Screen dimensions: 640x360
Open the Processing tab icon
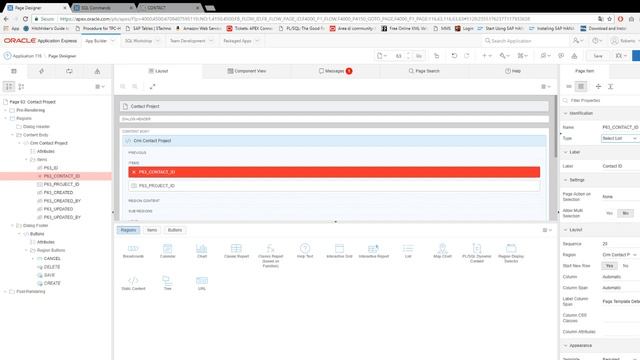(x=69, y=71)
